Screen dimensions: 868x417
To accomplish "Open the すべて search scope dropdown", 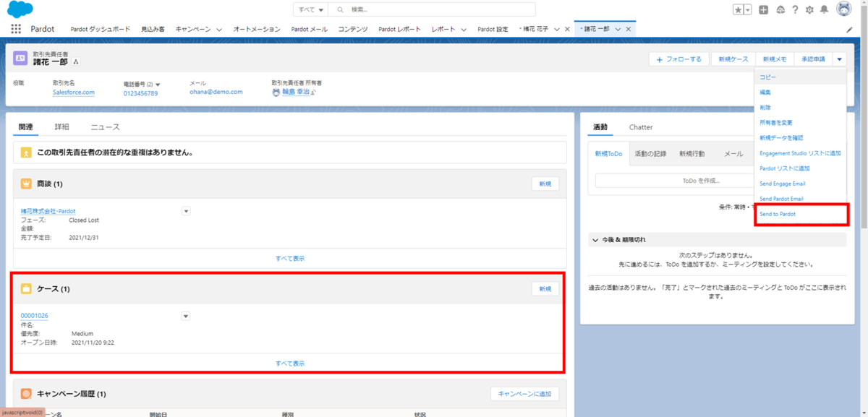I will [x=310, y=9].
